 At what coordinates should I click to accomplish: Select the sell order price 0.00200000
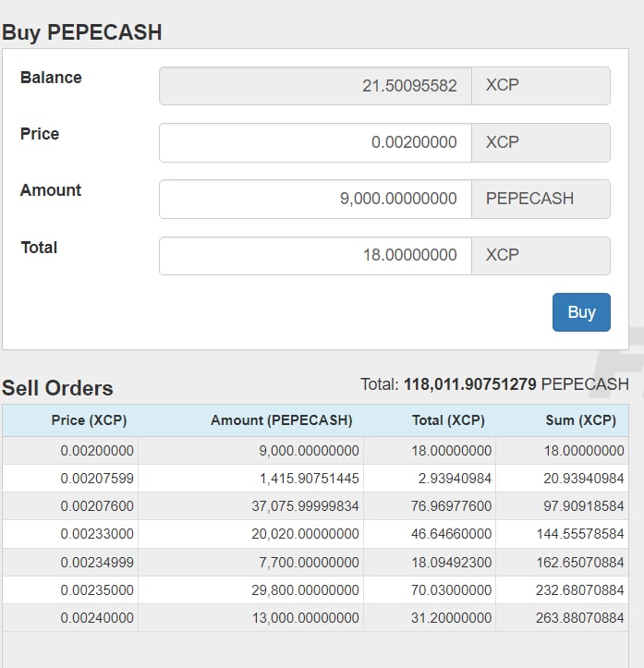97,451
